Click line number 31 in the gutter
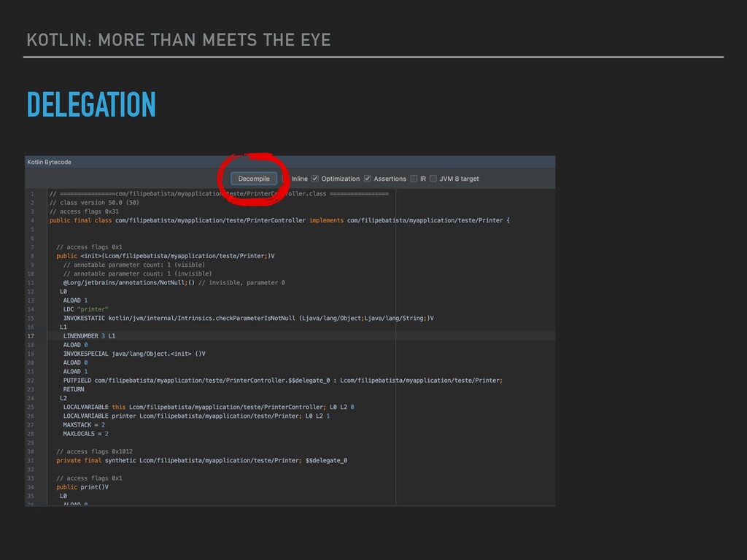The height and width of the screenshot is (560, 747). 31,461
